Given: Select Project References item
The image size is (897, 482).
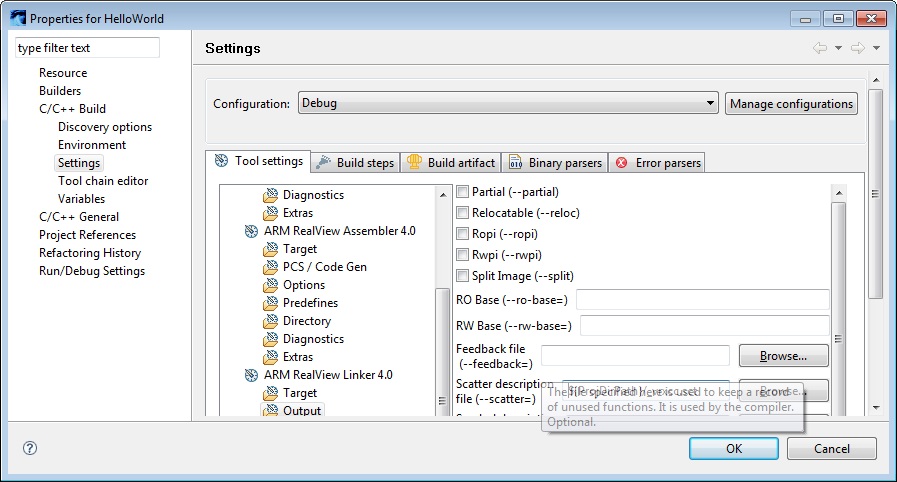Looking at the screenshot, I should [88, 234].
